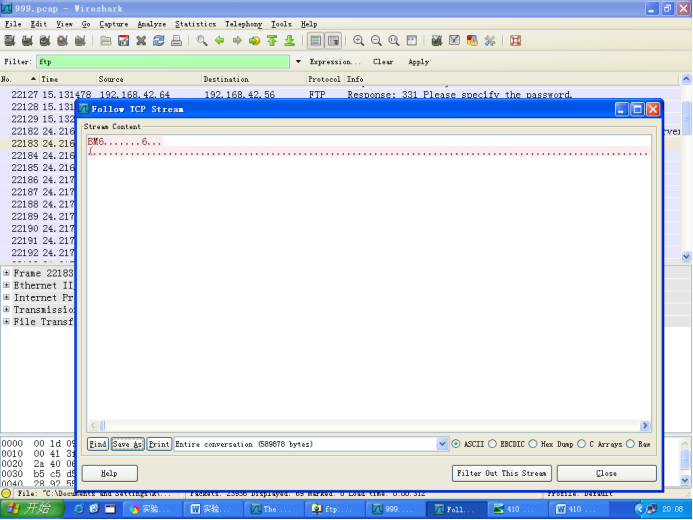
Task: Open Entire conversation dropdown
Action: point(442,444)
